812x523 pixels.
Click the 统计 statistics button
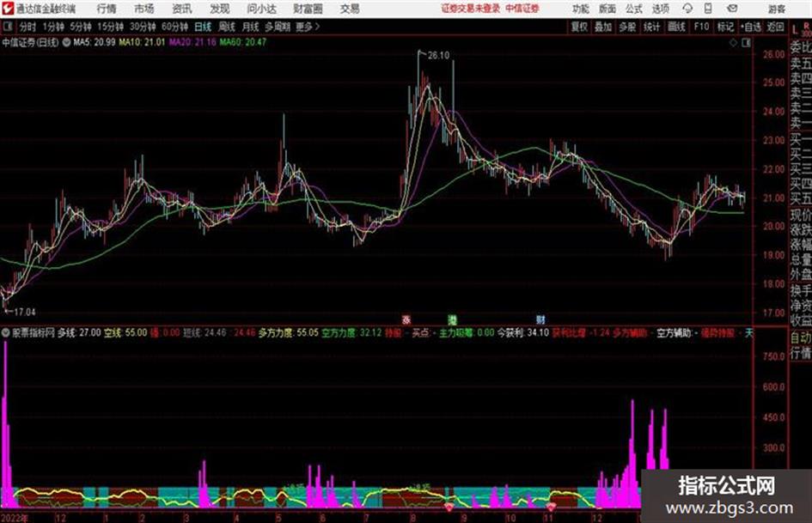click(x=651, y=27)
